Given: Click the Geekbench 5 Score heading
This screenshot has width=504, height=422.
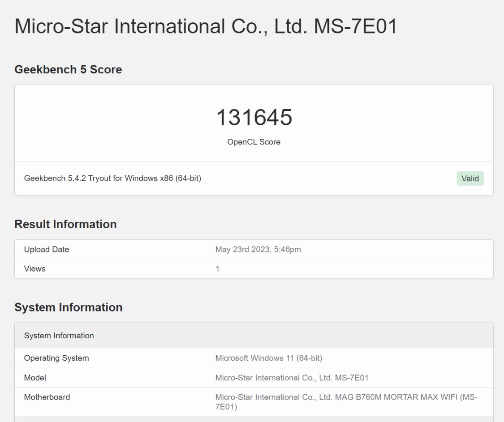Looking at the screenshot, I should coord(68,69).
